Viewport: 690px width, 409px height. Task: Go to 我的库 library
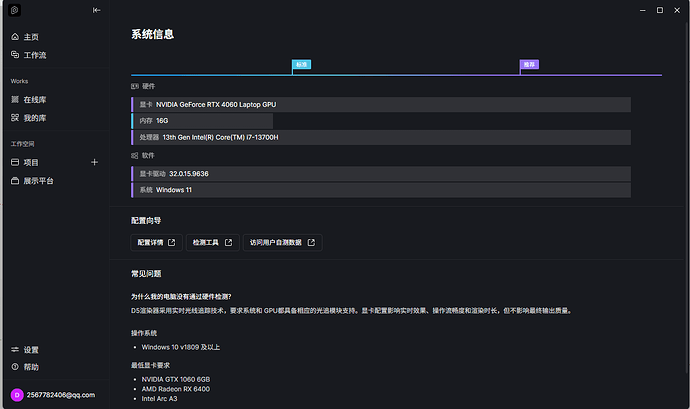point(29,118)
